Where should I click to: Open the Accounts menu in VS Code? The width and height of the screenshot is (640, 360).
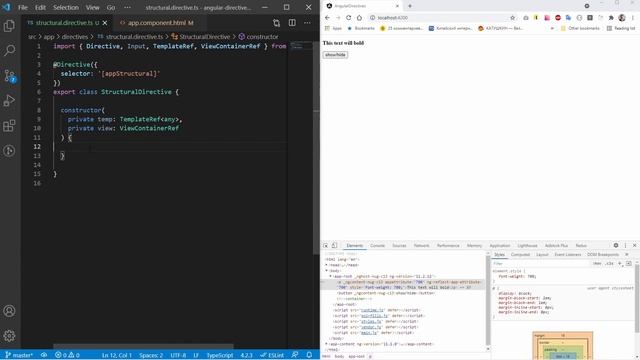pyautogui.click(x=9, y=311)
